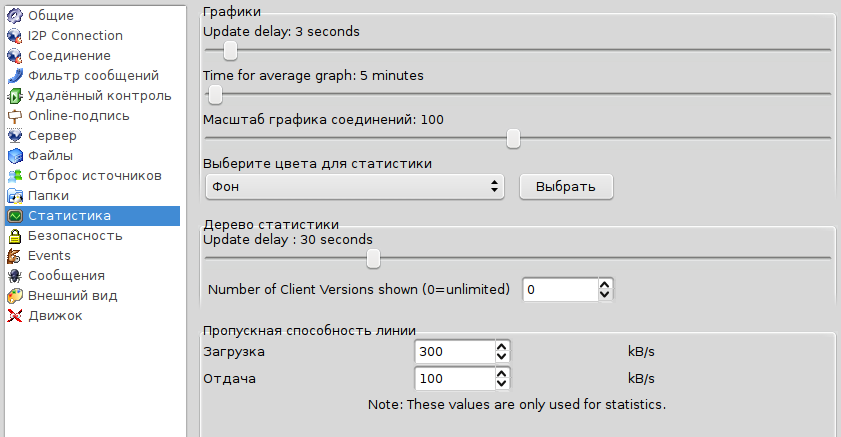Image resolution: width=841 pixels, height=437 pixels.
Task: Click the Папки folder icon
Action: 14,196
